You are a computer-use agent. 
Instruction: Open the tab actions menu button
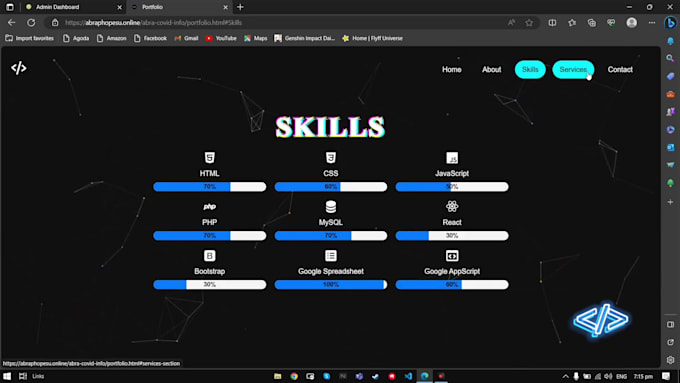[10, 7]
